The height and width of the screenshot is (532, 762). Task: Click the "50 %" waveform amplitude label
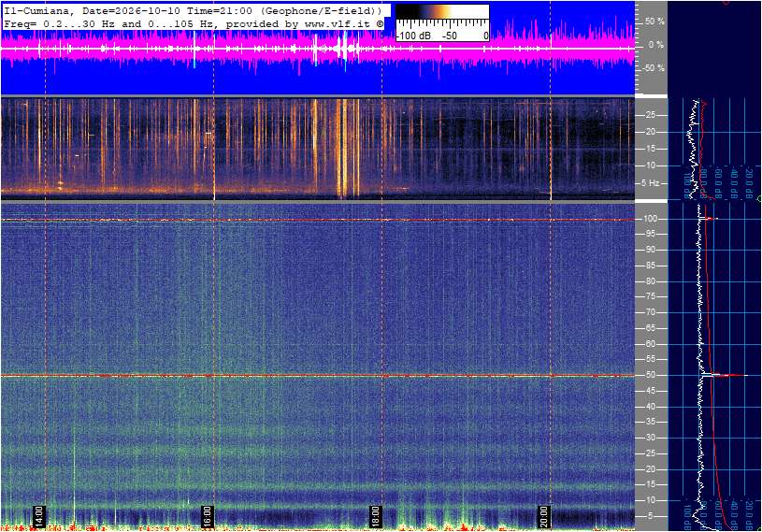pyautogui.click(x=654, y=22)
